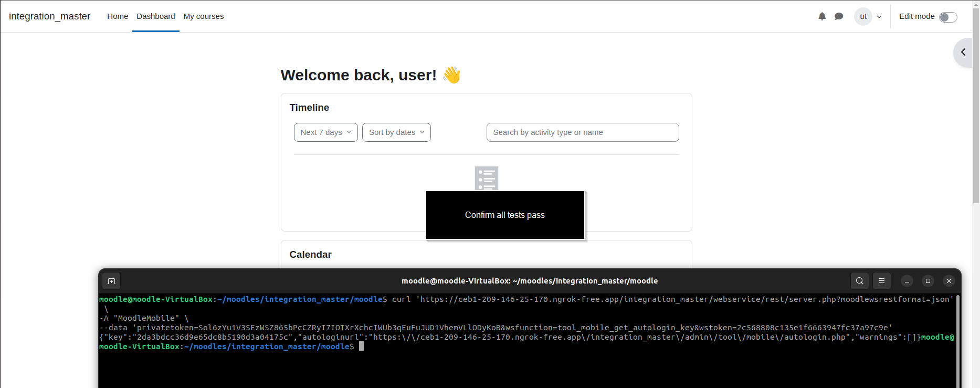
Task: Click the Search by activity type field
Action: (583, 132)
